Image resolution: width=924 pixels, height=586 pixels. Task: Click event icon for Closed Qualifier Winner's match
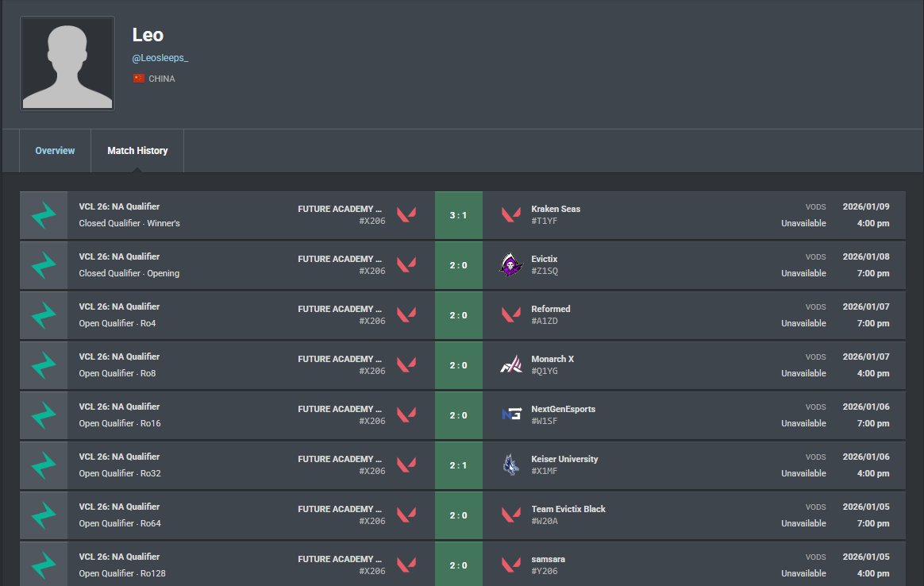tap(44, 215)
